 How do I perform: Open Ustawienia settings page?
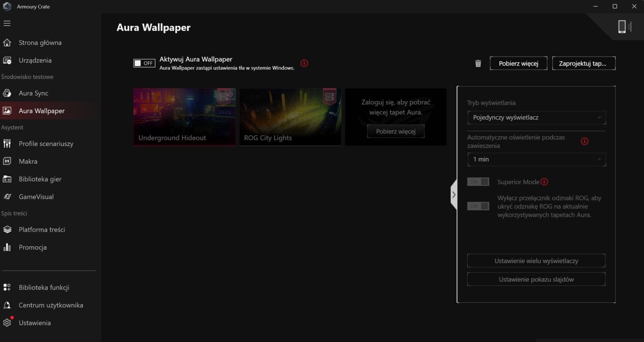click(x=35, y=323)
